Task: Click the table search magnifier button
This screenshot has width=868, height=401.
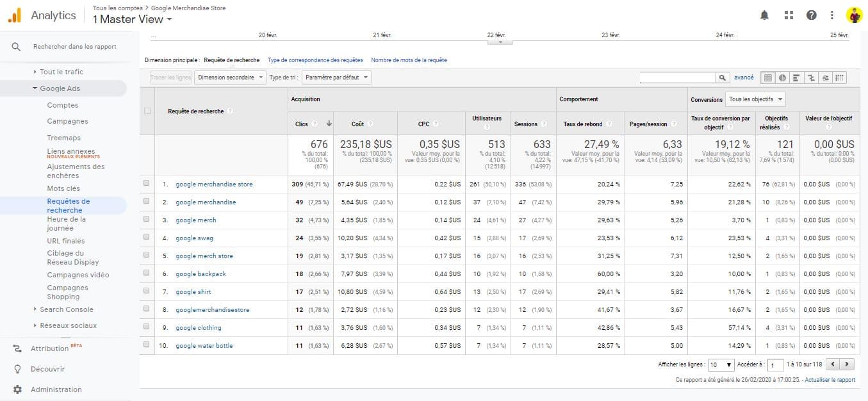Action: 722,78
